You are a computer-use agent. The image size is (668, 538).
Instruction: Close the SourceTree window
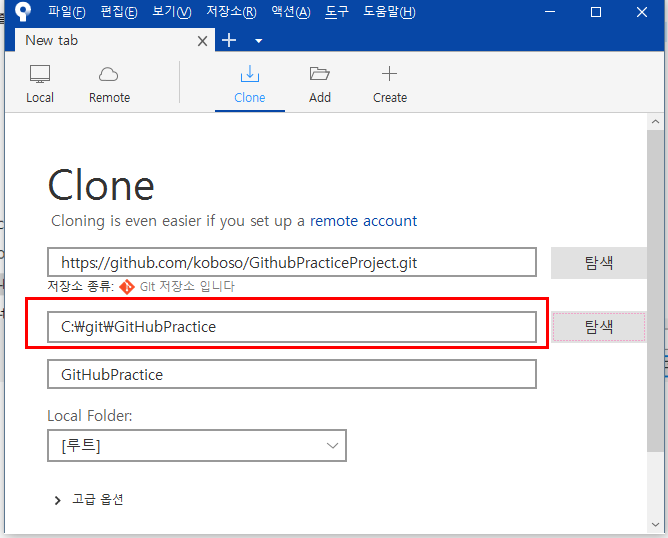(642, 12)
